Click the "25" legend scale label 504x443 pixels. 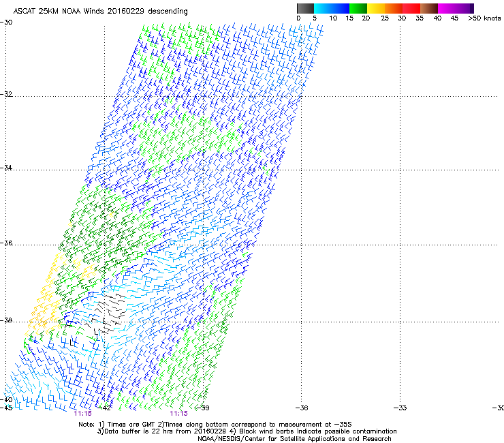click(385, 18)
